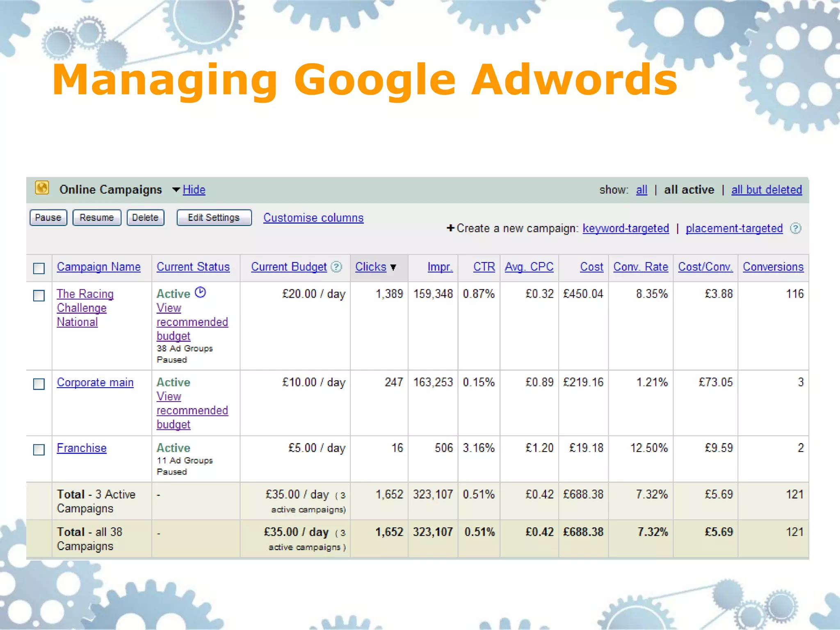Click the clock icon beside Racing Challenge Active

[x=200, y=292]
